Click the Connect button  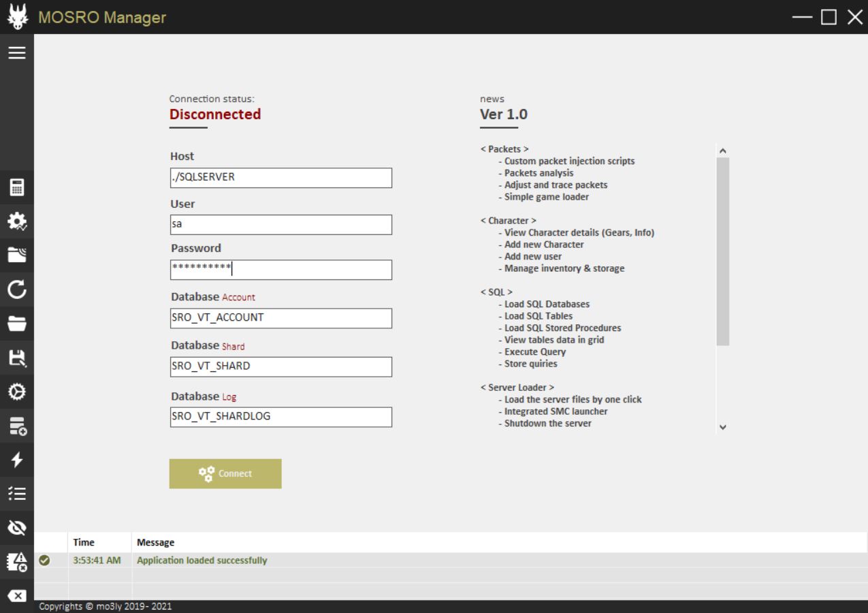225,473
